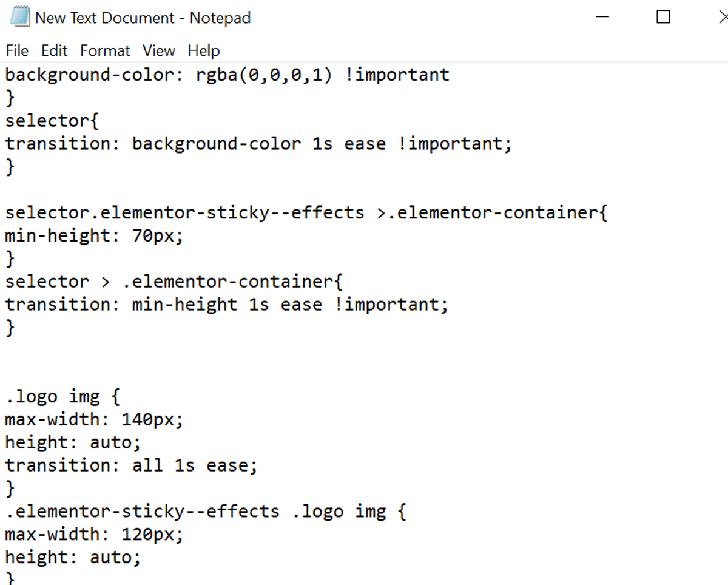Maximize the Notepad window

pos(663,18)
